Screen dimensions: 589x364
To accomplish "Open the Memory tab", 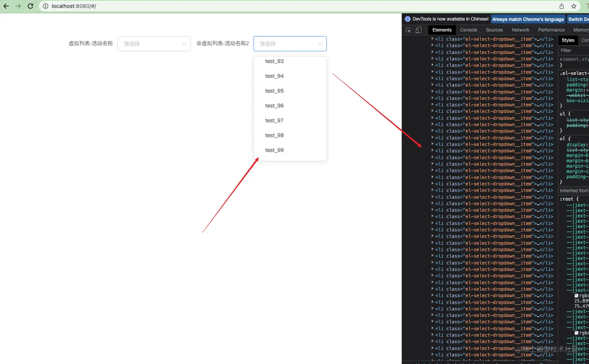I will tap(581, 30).
